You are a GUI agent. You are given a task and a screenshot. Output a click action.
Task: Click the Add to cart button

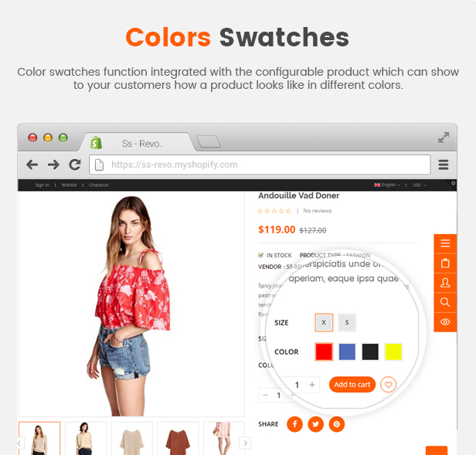[352, 385]
